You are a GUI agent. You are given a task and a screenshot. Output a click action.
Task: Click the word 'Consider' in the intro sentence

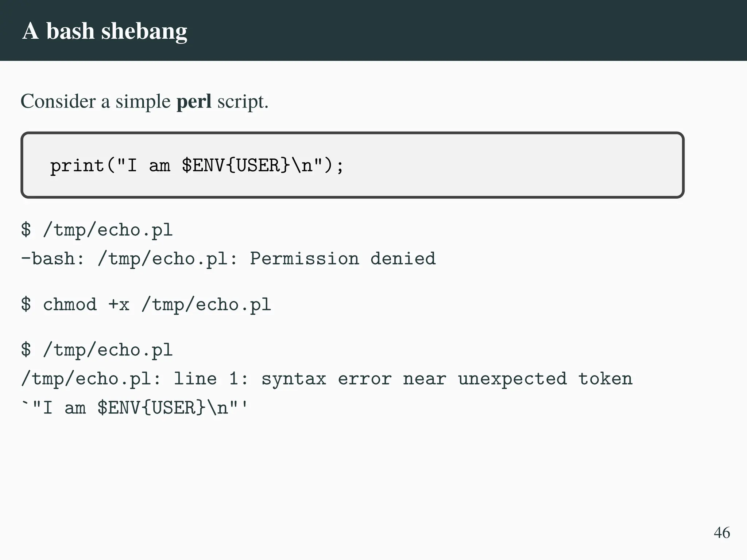[58, 101]
